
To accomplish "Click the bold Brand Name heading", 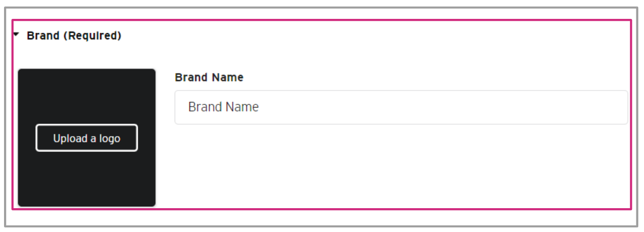I will (209, 78).
